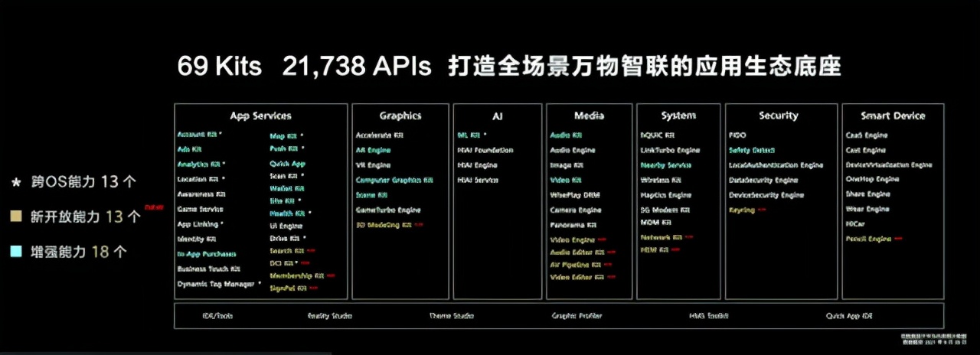Click the ML Kit entry
Image resolution: width=980 pixels, height=355 pixels.
click(x=468, y=135)
